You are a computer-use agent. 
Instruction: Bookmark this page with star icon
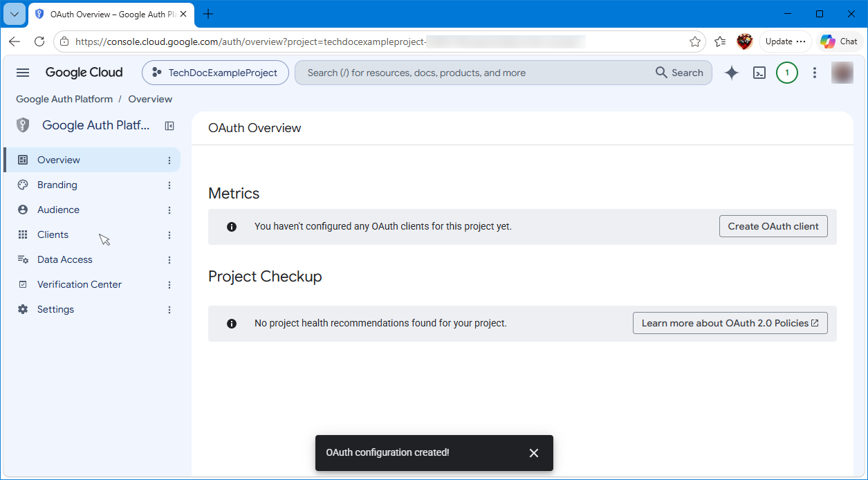coord(695,41)
